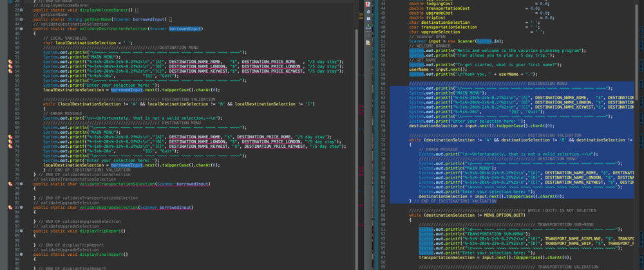644x270 pixels.
Task: Click "transportationSelection = input.next()" line 97
Action: pyautogui.click(x=495, y=258)
